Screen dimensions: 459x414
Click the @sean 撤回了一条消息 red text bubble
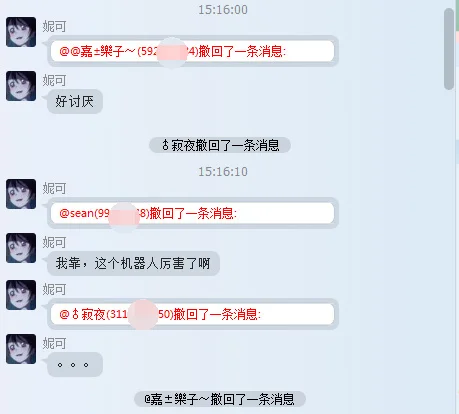click(193, 213)
